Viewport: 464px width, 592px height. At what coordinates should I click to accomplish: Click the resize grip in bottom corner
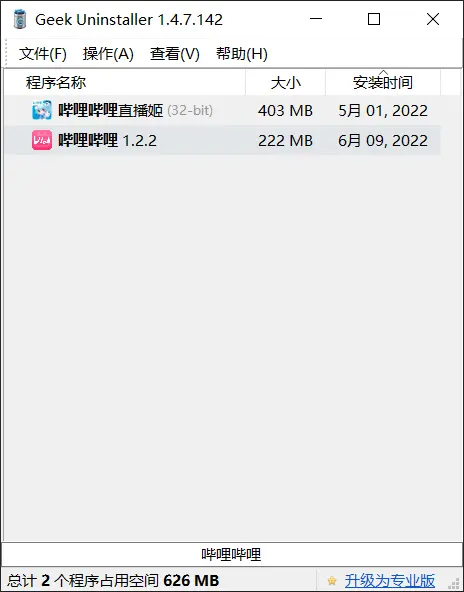pos(455,583)
